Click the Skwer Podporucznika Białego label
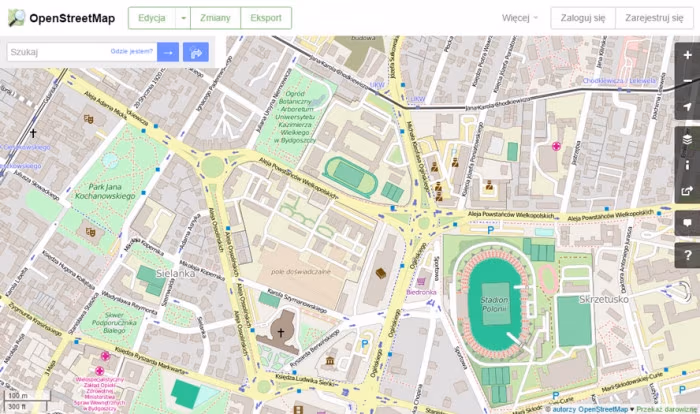 pyautogui.click(x=114, y=322)
